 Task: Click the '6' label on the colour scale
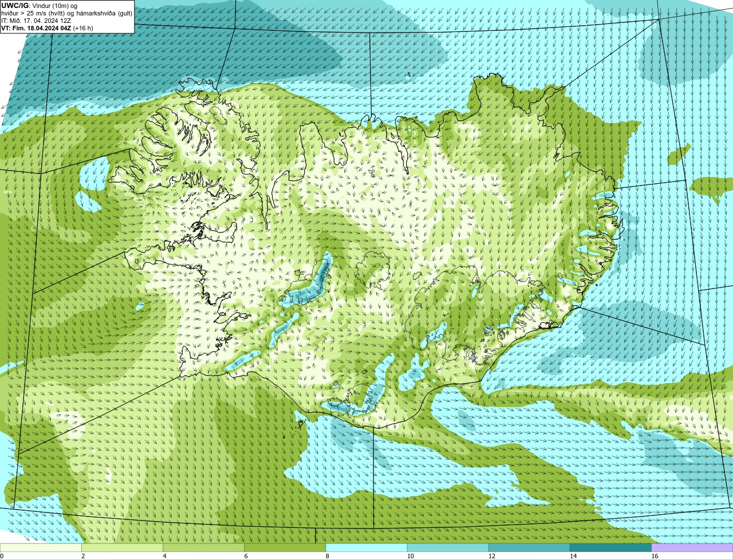click(246, 556)
